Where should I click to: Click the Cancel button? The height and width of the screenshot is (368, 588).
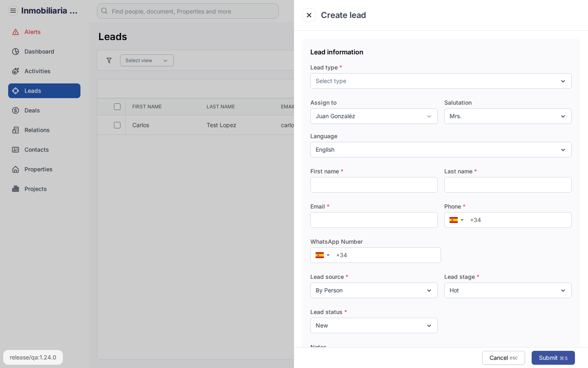point(503,358)
